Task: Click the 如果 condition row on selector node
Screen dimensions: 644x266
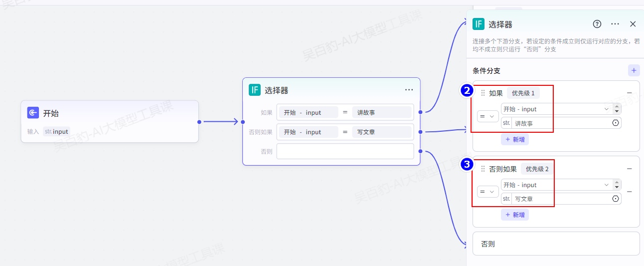Action: (x=345, y=112)
